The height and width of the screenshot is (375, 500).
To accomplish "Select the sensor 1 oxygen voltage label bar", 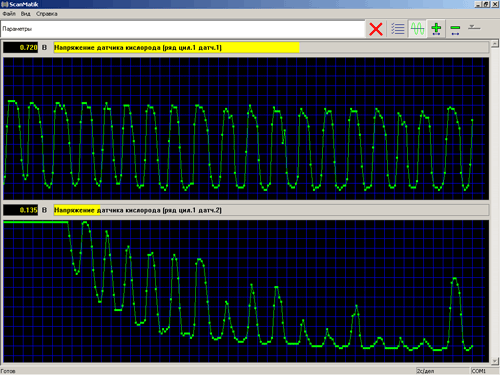I will pos(271,47).
